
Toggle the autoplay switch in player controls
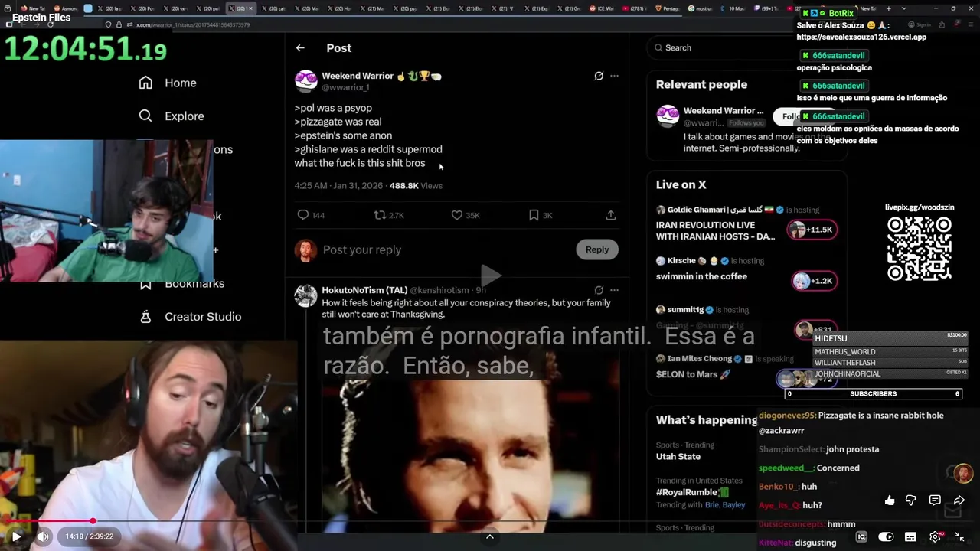886,537
